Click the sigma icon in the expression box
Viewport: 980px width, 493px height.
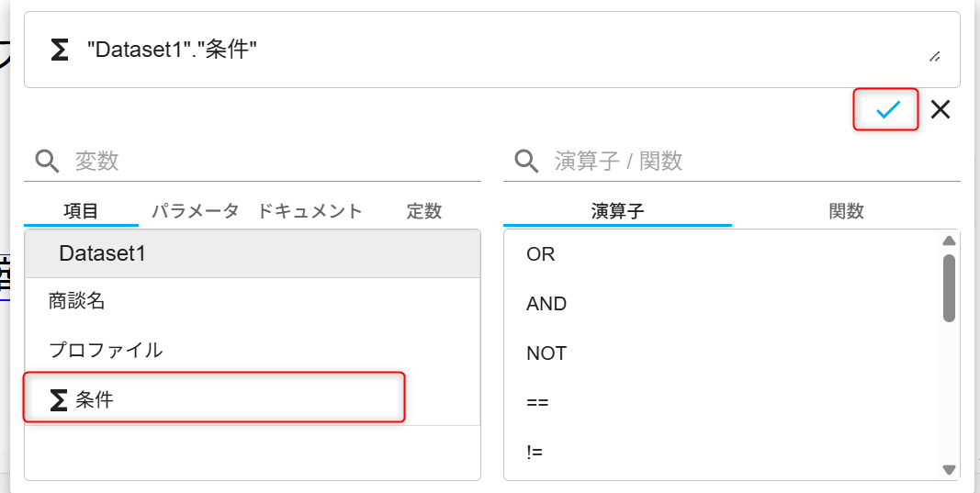[59, 50]
